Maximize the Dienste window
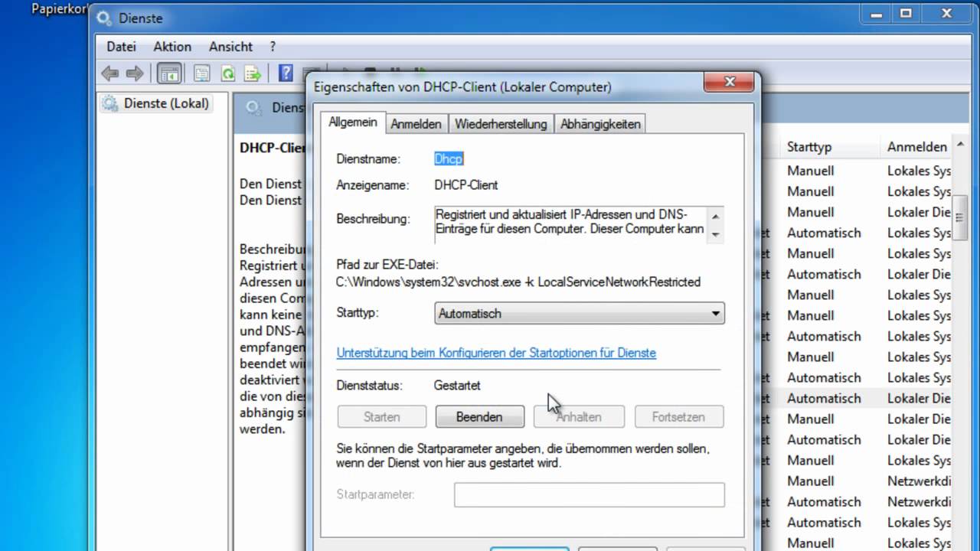Image resolution: width=980 pixels, height=551 pixels. pos(906,13)
